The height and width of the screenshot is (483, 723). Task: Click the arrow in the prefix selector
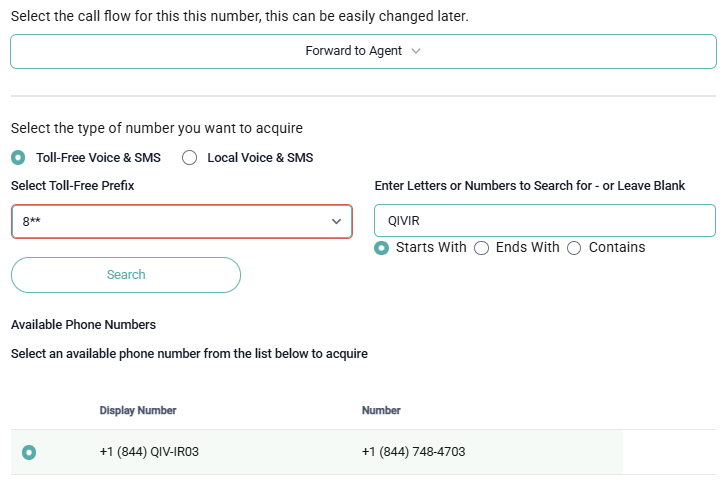click(x=337, y=221)
